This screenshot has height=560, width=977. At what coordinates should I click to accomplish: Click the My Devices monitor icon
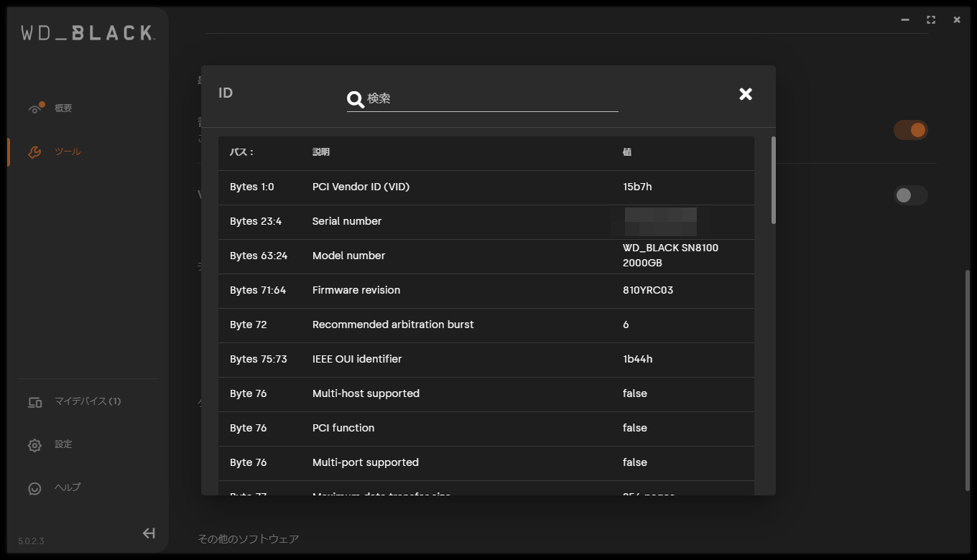coord(34,402)
